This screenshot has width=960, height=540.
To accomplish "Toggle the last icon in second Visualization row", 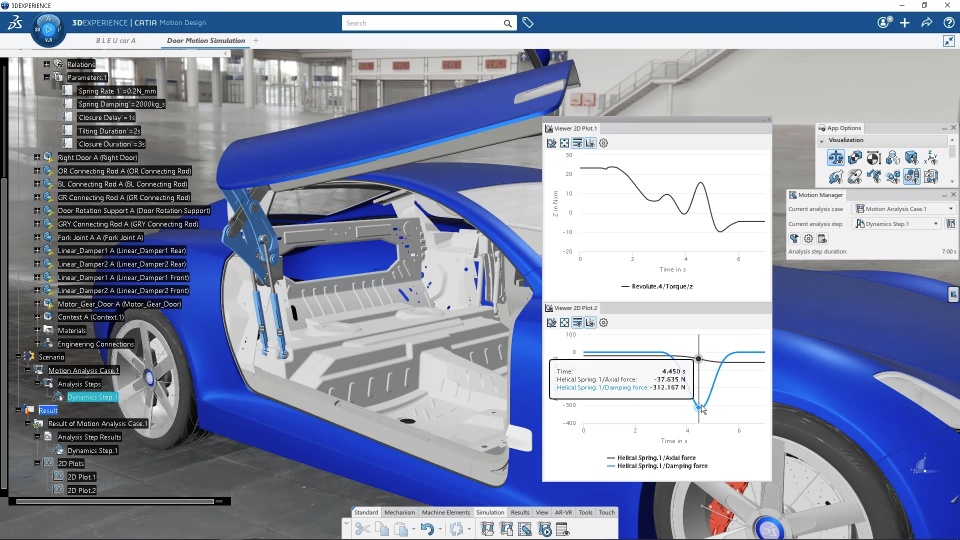I will point(931,177).
